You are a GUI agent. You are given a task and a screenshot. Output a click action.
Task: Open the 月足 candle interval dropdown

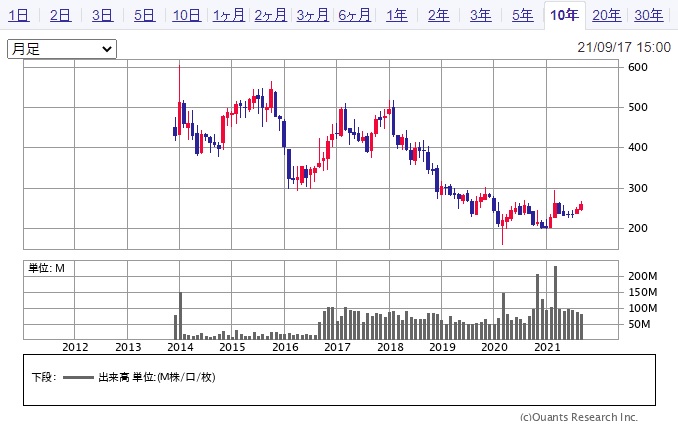point(62,49)
